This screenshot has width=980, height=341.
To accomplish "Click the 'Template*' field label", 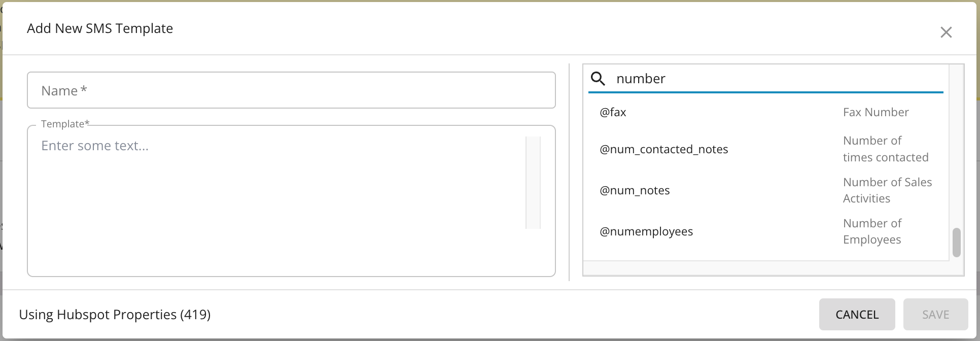I will pyautogui.click(x=65, y=124).
